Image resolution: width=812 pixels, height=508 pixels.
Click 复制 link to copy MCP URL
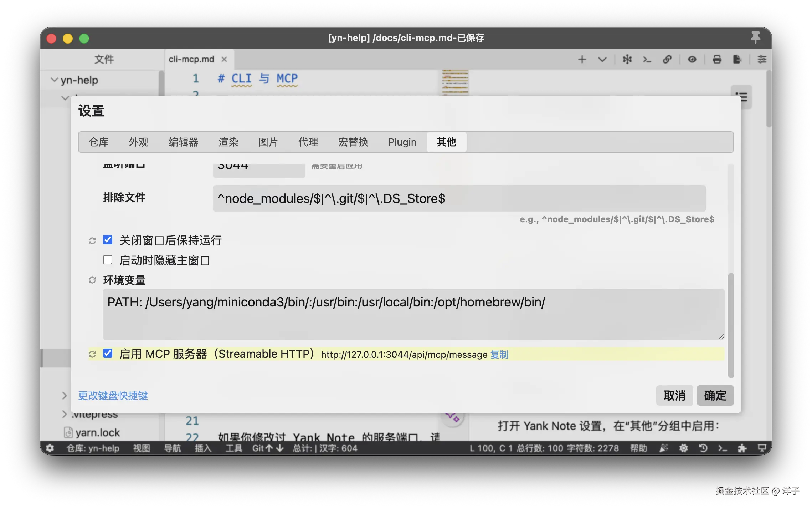(499, 354)
